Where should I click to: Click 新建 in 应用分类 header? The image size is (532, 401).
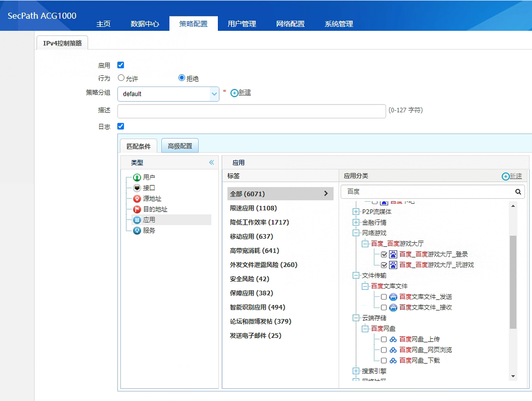[x=512, y=176]
